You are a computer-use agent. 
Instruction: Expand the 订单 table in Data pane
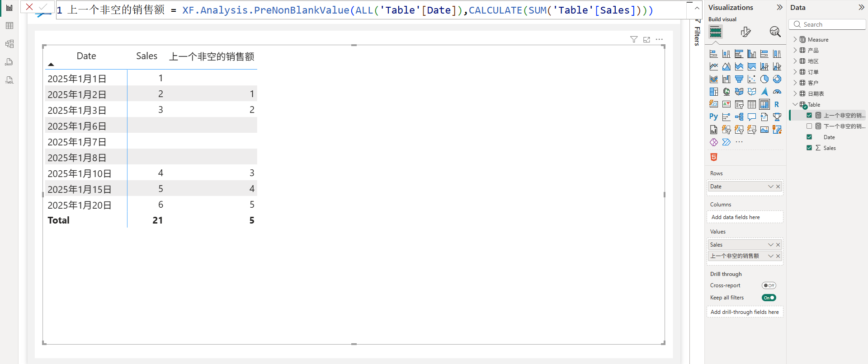click(x=795, y=72)
